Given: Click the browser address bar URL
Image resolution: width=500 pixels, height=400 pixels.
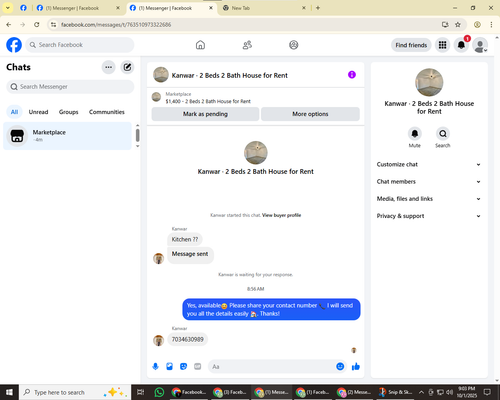Looking at the screenshot, I should [116, 25].
